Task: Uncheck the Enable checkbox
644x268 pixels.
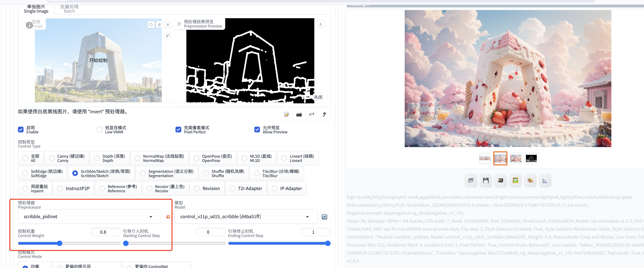Action: pyautogui.click(x=21, y=130)
